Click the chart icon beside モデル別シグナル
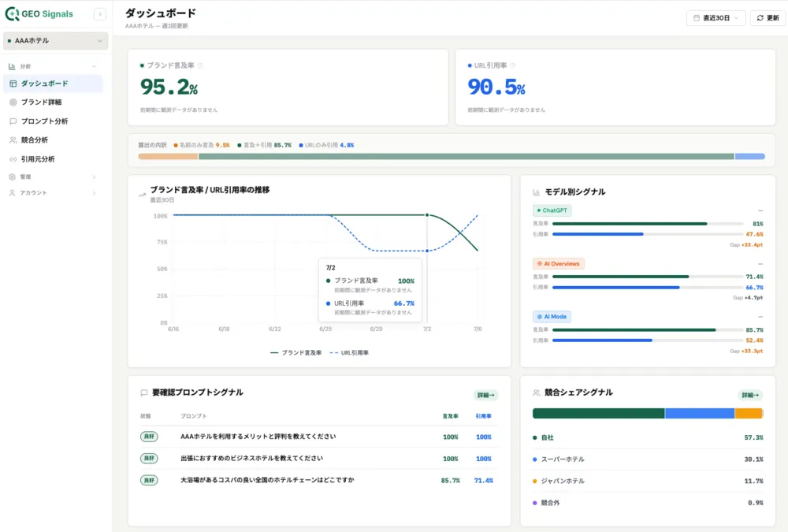The image size is (788, 532). point(536,192)
